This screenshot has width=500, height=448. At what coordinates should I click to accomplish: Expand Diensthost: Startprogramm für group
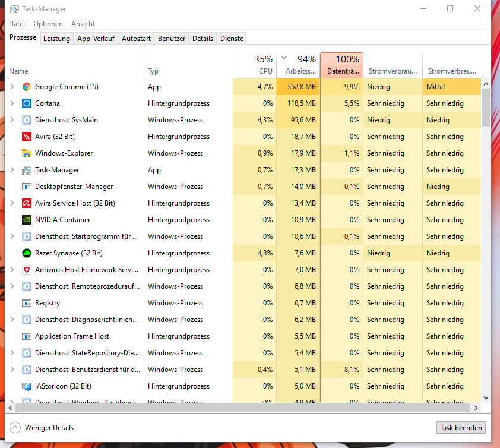pos(12,236)
